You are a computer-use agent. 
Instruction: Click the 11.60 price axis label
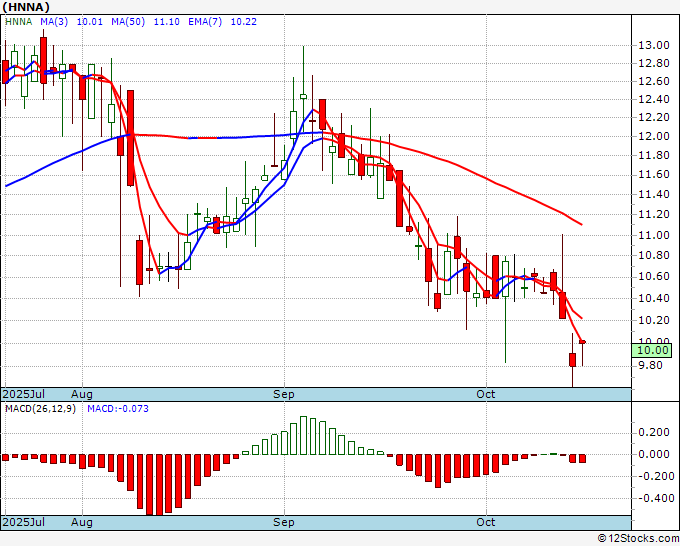coord(654,174)
